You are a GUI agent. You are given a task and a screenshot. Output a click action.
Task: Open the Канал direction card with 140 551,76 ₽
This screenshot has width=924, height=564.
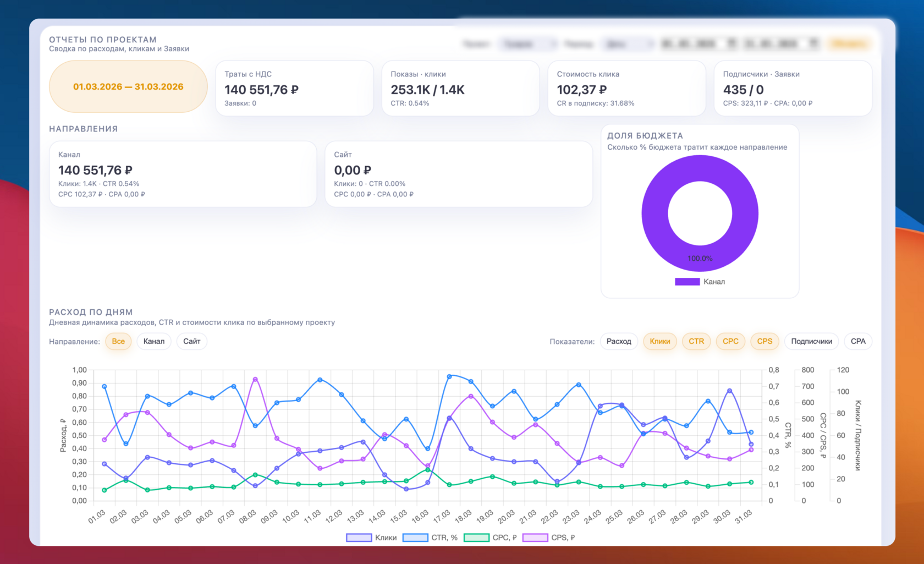[x=183, y=174]
